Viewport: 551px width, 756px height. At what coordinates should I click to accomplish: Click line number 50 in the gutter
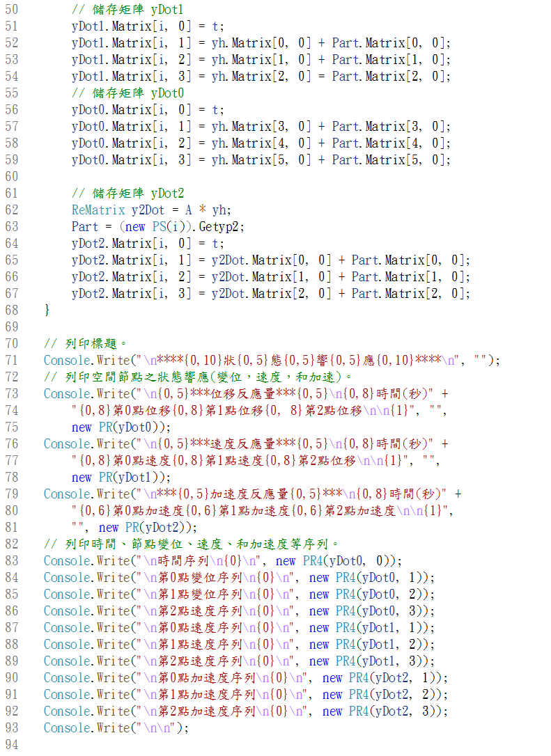pyautogui.click(x=12, y=10)
